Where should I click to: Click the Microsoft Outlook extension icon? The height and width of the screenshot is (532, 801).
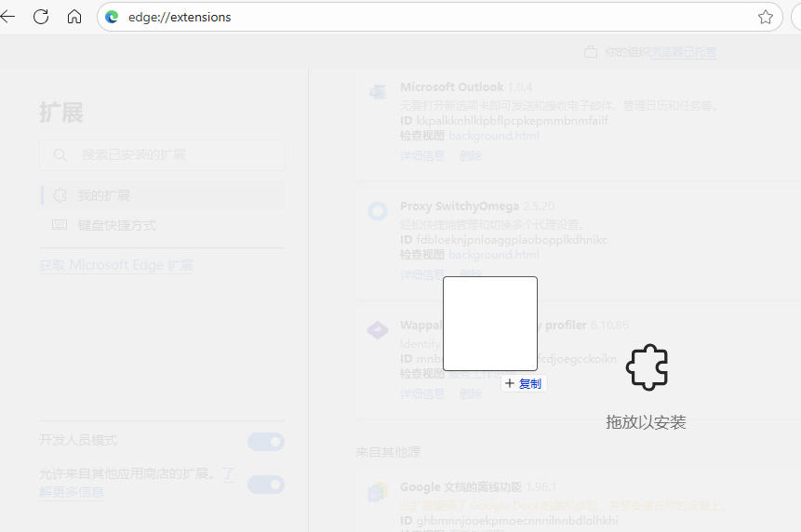pos(378,92)
